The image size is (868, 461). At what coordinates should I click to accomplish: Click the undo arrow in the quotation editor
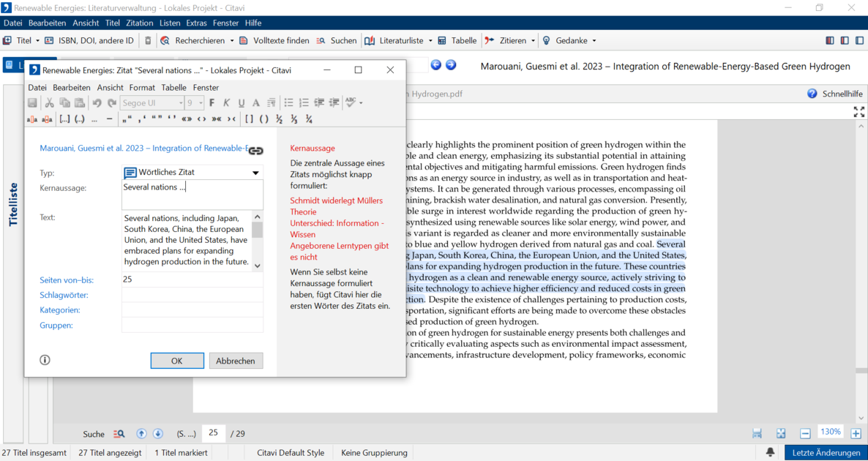click(97, 103)
